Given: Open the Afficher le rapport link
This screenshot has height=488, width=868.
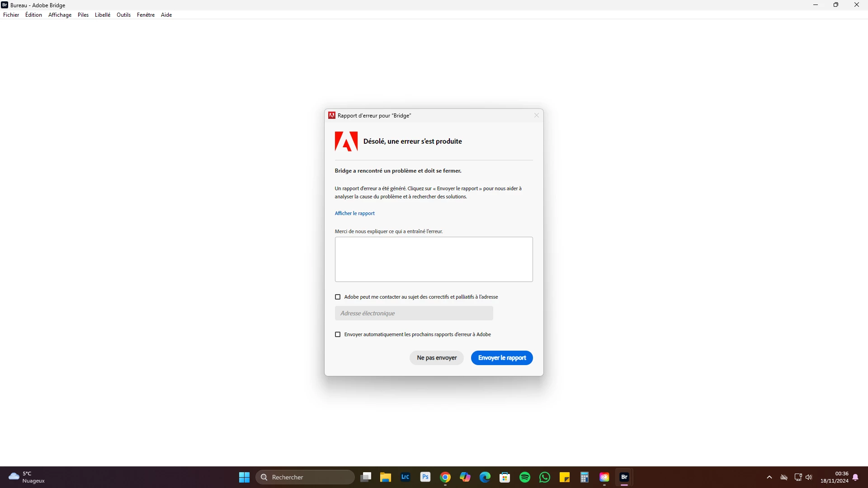Looking at the screenshot, I should click(354, 213).
